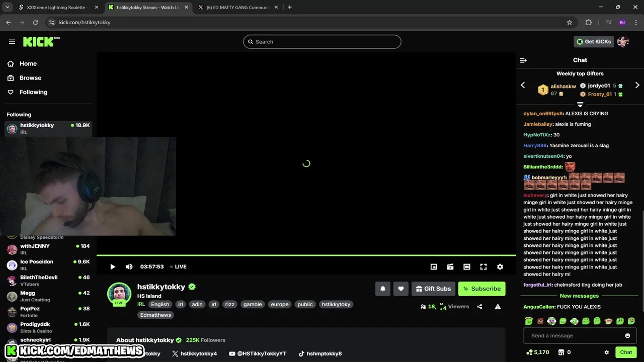This screenshot has width=644, height=362.
Task: Unfollow with the heart button
Action: (x=401, y=289)
